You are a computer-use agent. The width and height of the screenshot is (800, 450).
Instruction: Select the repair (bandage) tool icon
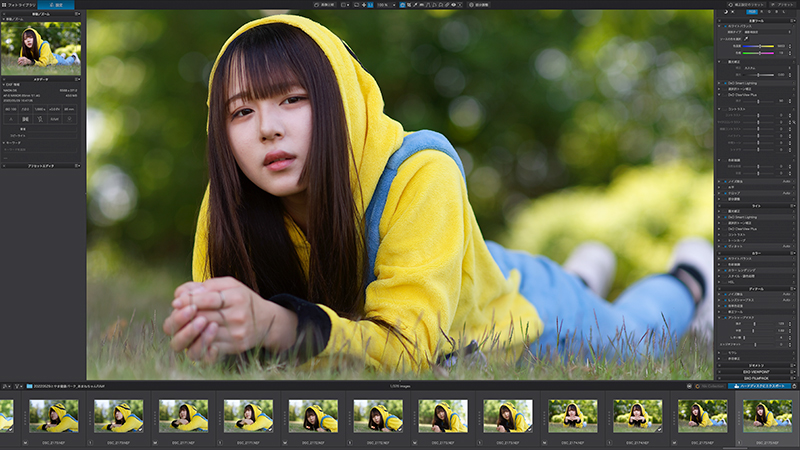[x=446, y=5]
